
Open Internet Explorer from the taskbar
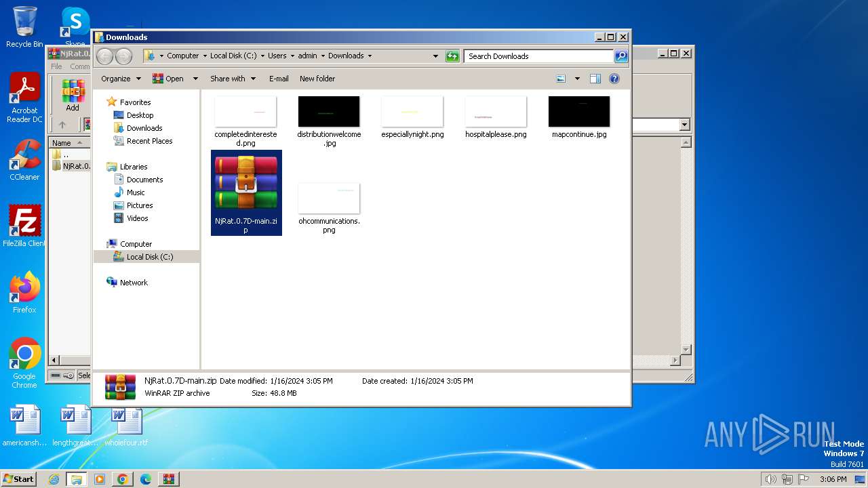pos(54,479)
